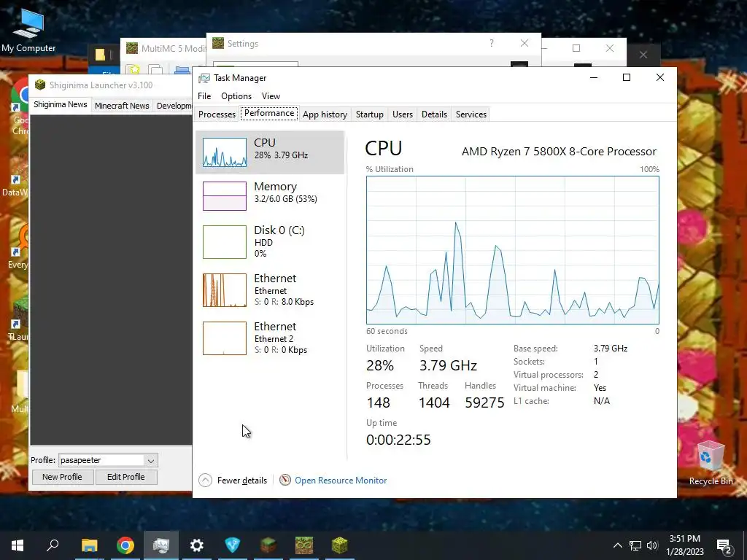Viewport: 747px width, 560px height.
Task: Select the Memory performance item
Action: [270, 195]
